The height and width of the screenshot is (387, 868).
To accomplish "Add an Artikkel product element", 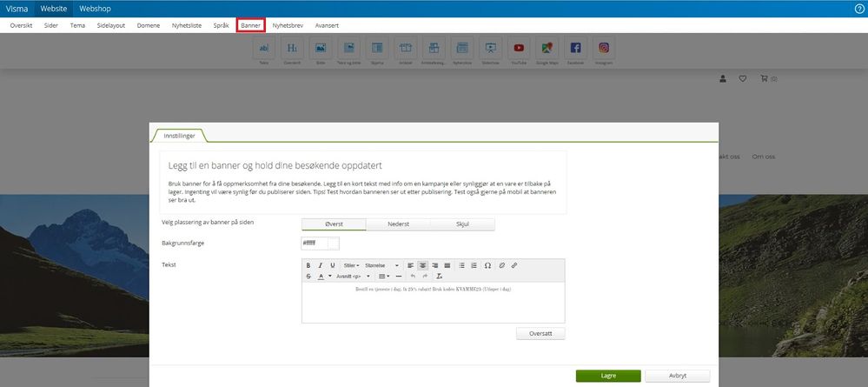I will point(406,48).
